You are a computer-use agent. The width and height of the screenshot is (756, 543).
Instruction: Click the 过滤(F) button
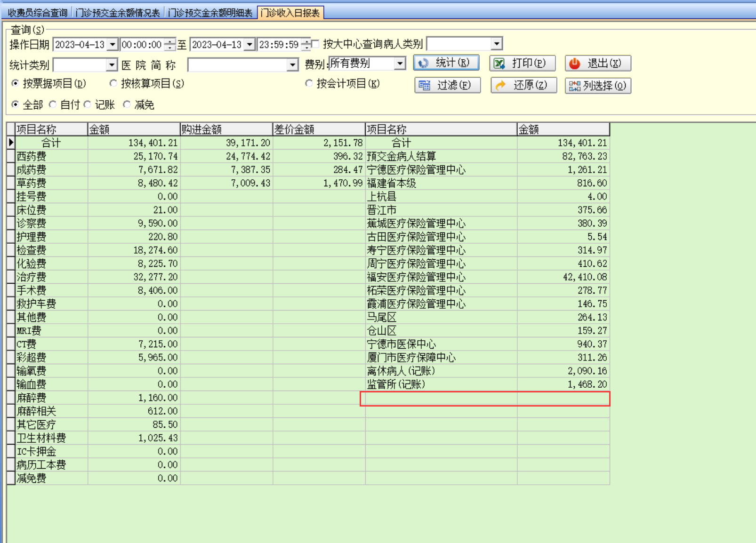[448, 85]
